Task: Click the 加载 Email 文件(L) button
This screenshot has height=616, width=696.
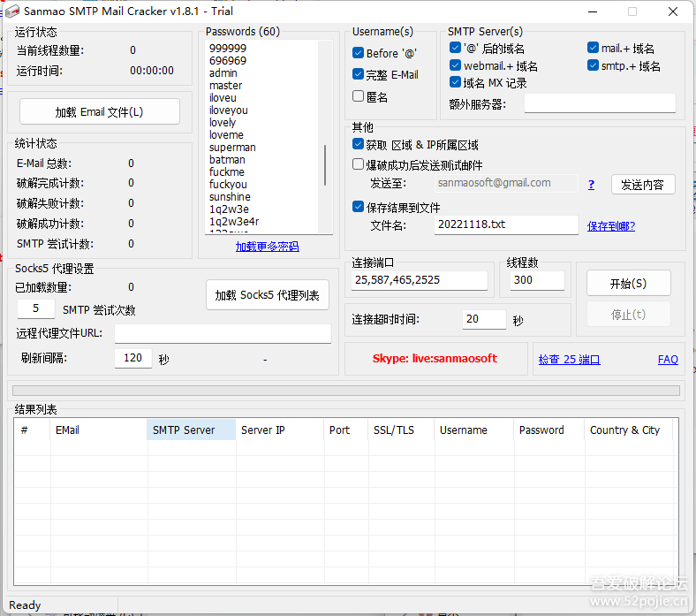Action: point(99,112)
